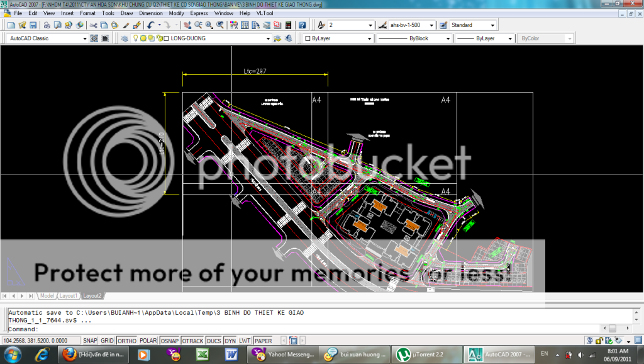The height and width of the screenshot is (364, 644).
Task: Switch to the Layout1 tab
Action: [68, 296]
